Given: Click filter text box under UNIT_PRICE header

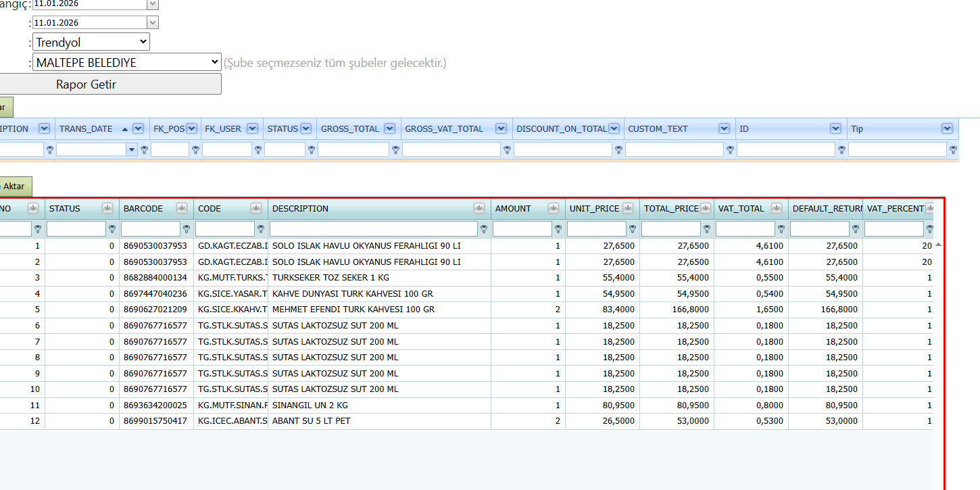Looking at the screenshot, I should [597, 229].
